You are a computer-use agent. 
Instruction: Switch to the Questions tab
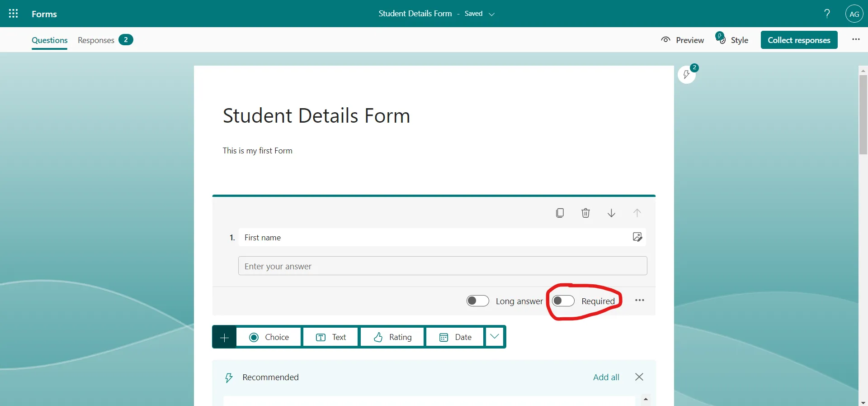click(50, 40)
